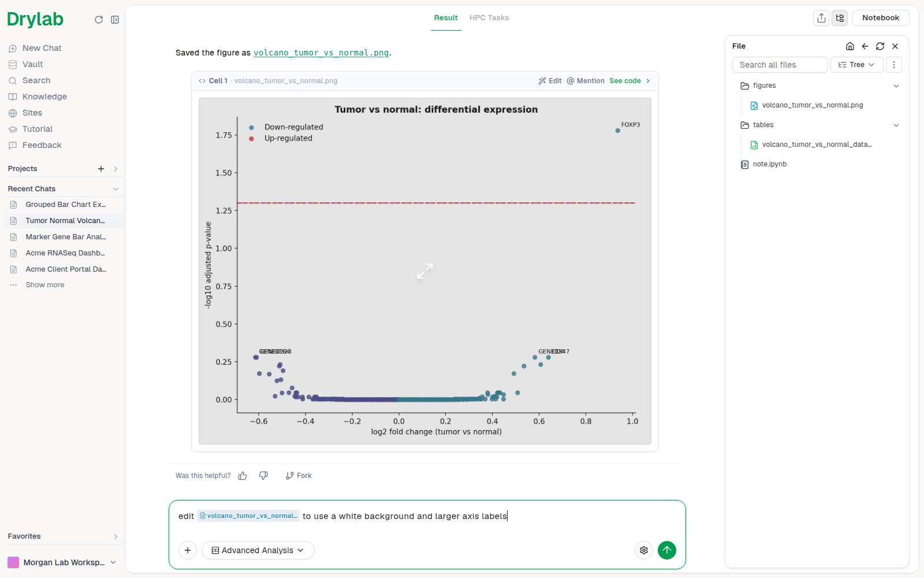Click the plus attachment button in chat input
Viewport: 924px width, 578px height.
tap(188, 550)
